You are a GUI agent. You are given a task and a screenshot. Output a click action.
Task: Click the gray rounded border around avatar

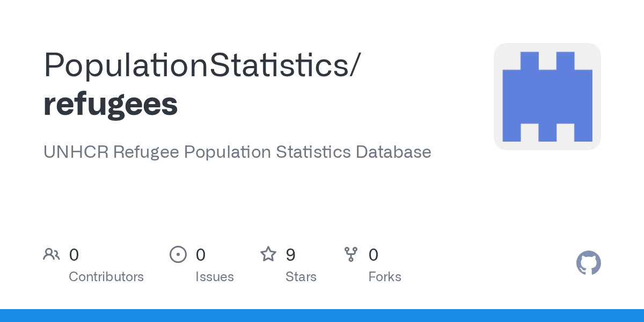point(547,47)
